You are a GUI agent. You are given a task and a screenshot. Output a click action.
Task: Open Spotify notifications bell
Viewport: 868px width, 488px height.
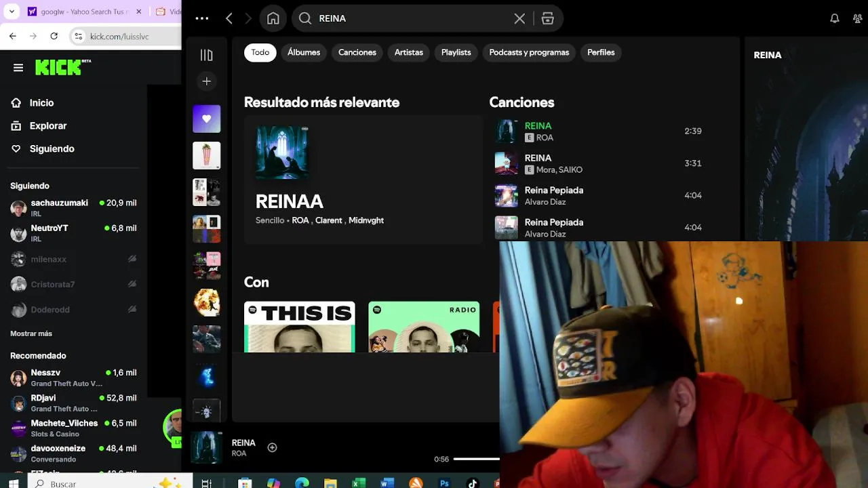835,18
